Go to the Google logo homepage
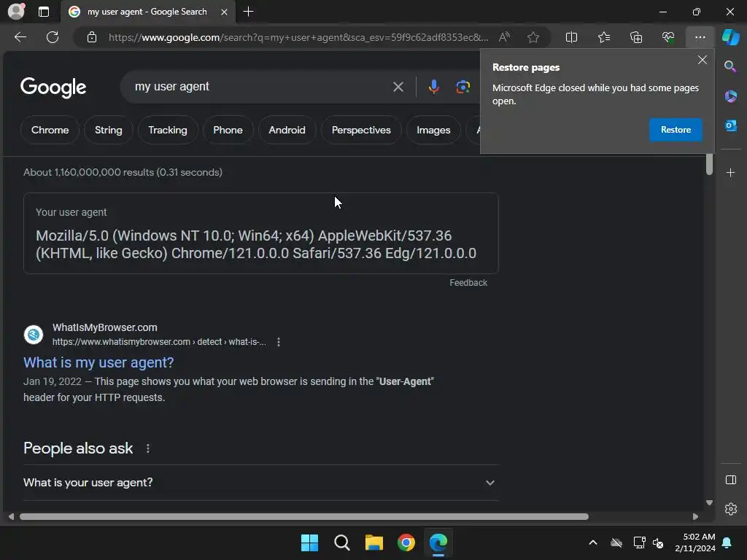Screen dimensions: 747x560 (53, 87)
